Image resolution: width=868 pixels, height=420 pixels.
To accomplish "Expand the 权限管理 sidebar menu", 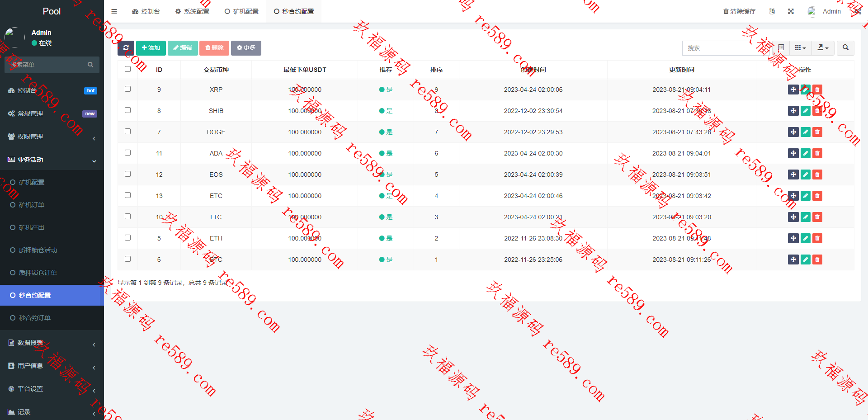I will [x=52, y=137].
